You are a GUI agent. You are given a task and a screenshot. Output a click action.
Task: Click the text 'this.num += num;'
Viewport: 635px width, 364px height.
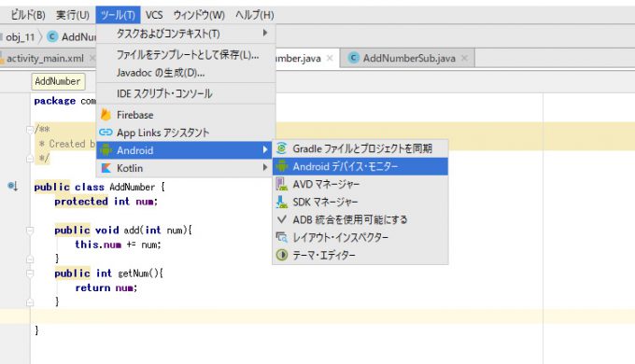[118, 245]
